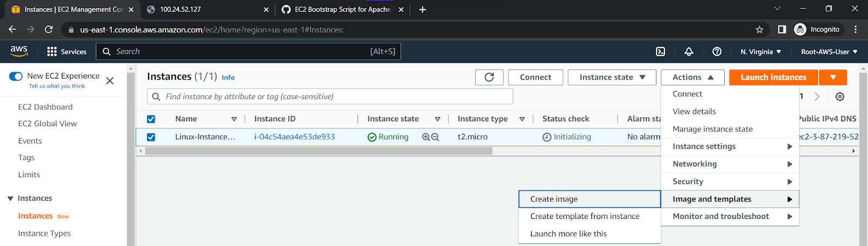Open Events in sidebar

tap(30, 141)
